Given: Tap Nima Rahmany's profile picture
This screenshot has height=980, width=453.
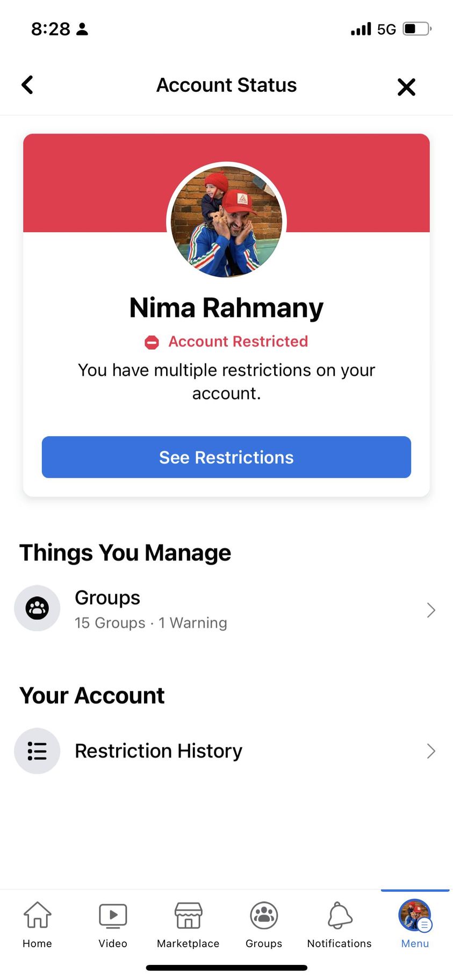Looking at the screenshot, I should point(226,221).
